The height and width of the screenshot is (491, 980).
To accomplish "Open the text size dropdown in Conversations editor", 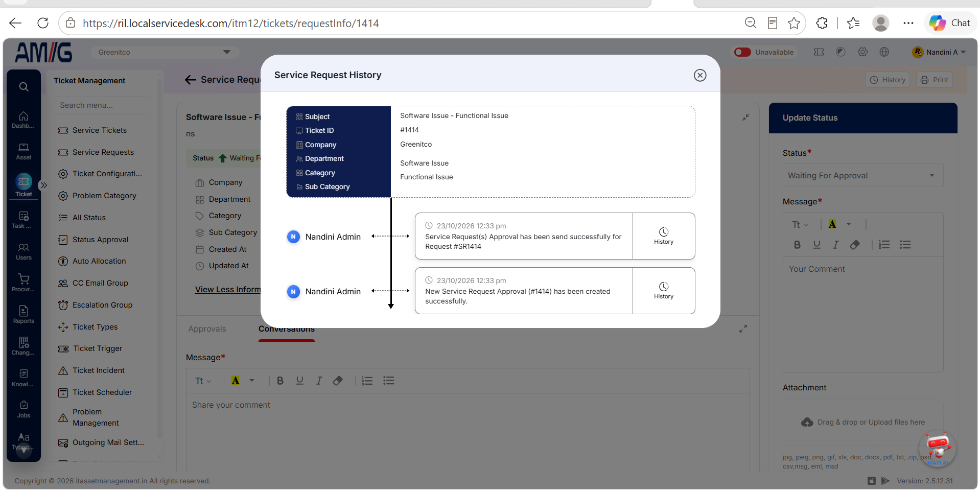I will 203,381.
